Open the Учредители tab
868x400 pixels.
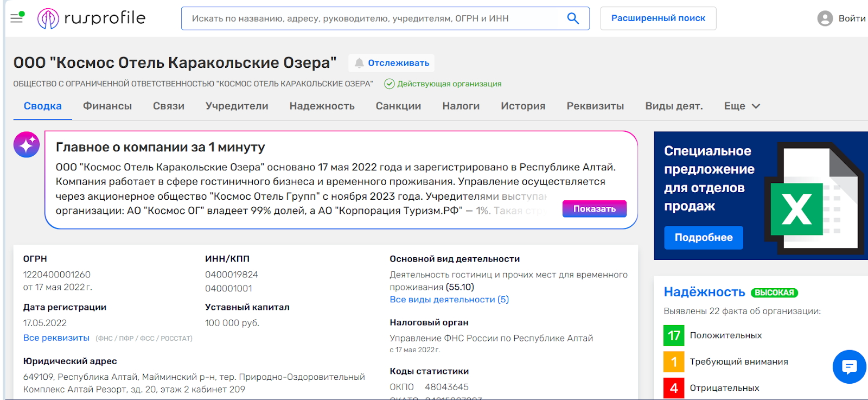click(x=237, y=106)
